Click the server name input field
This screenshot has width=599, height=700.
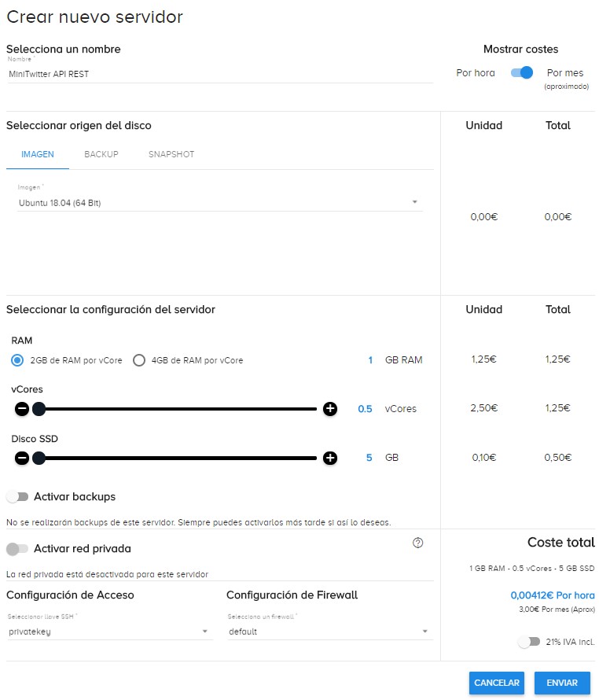219,74
